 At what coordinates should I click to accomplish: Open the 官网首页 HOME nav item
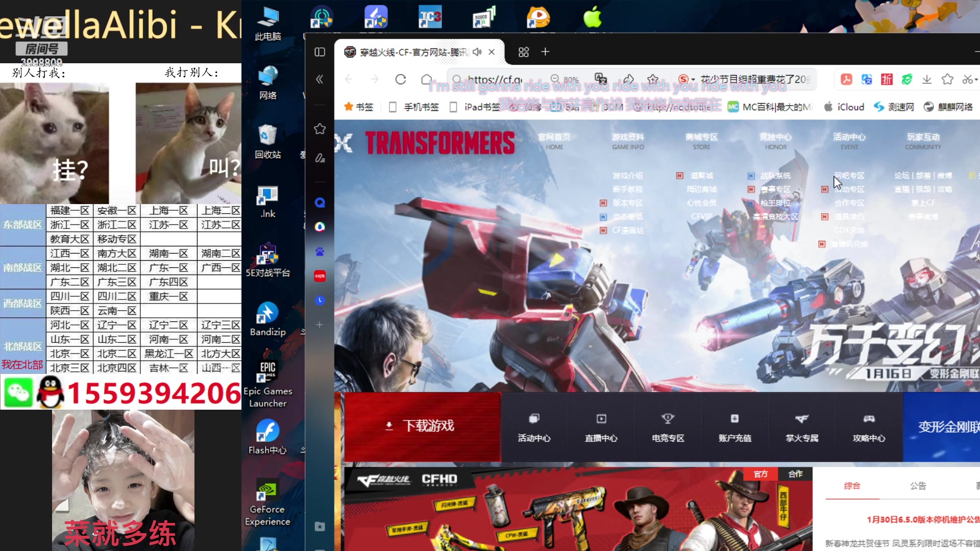pyautogui.click(x=554, y=141)
